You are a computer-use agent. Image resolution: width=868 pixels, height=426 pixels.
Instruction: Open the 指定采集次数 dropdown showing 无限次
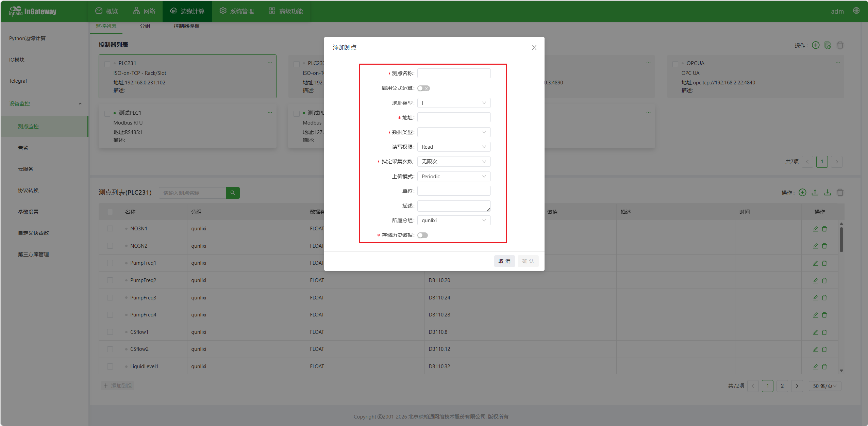[454, 162]
